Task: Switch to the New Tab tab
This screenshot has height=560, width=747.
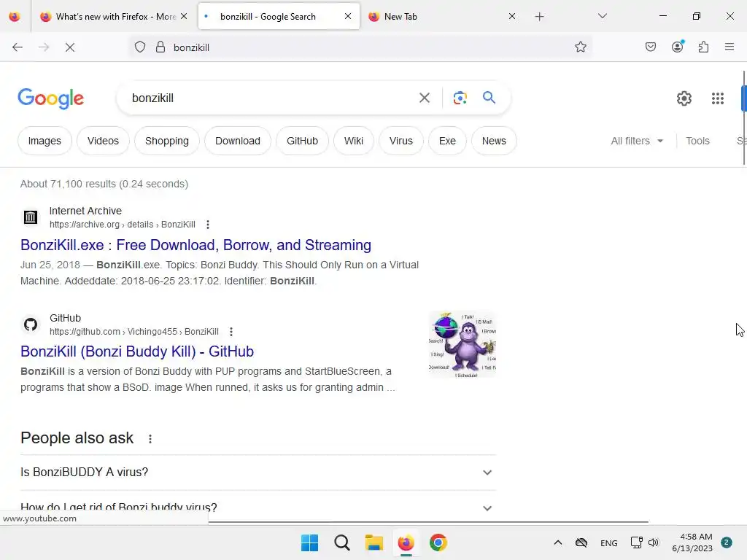Action: tap(438, 17)
